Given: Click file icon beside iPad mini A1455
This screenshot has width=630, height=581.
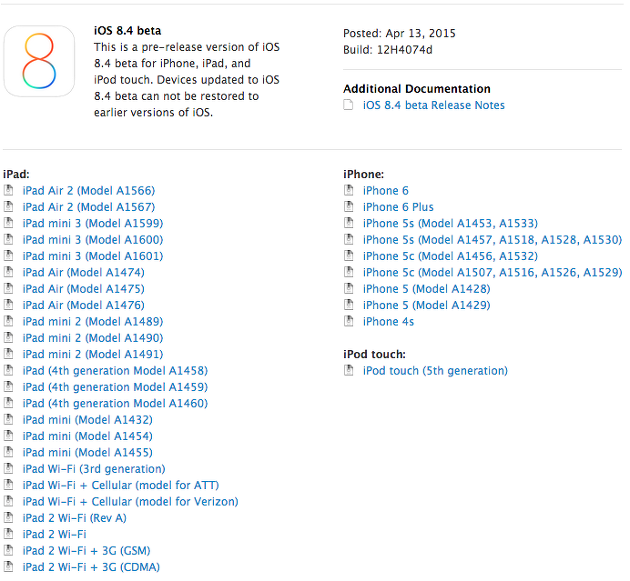Looking at the screenshot, I should pos(8,452).
